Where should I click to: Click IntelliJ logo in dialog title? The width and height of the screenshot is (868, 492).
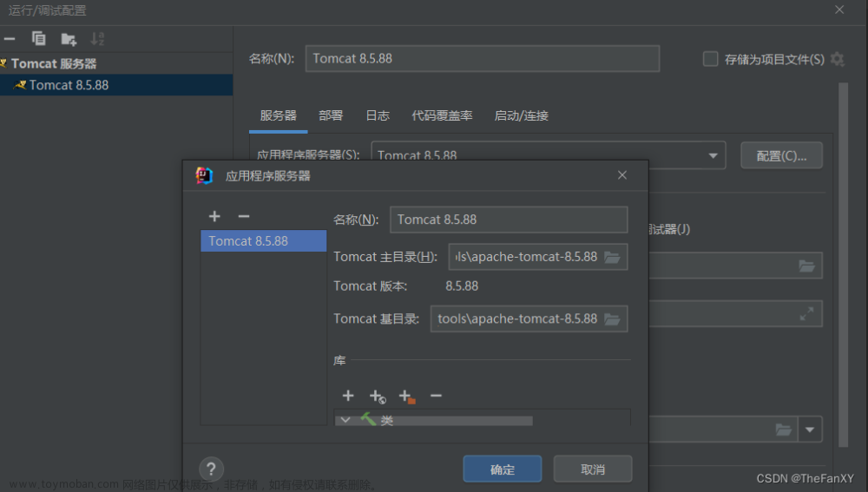coord(204,175)
